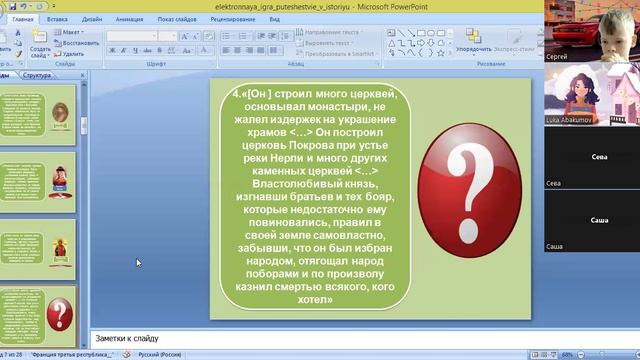Viewport: 640px width, 360px height.
Task: Select the arrow line shape
Action: click(411, 33)
